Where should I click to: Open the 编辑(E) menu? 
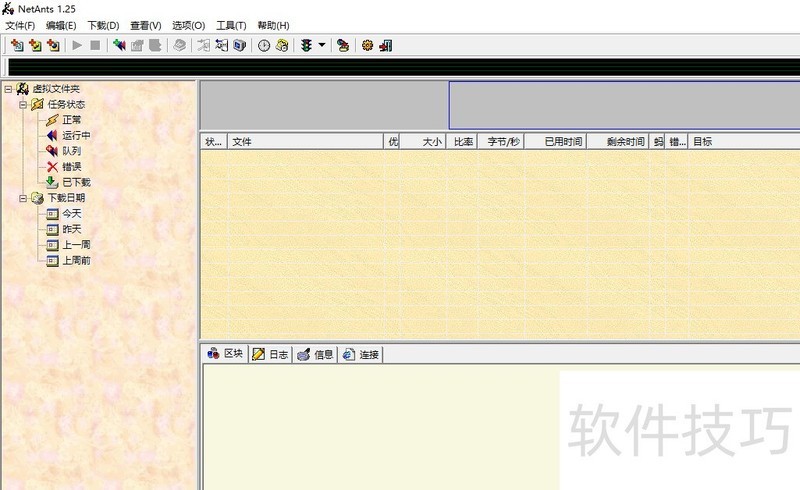61,26
